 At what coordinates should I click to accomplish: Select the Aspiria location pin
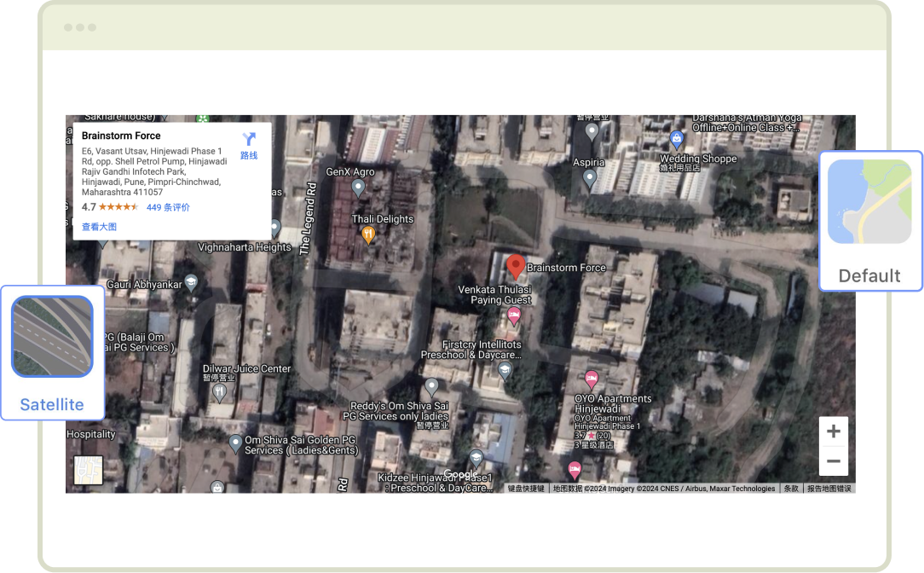point(589,178)
